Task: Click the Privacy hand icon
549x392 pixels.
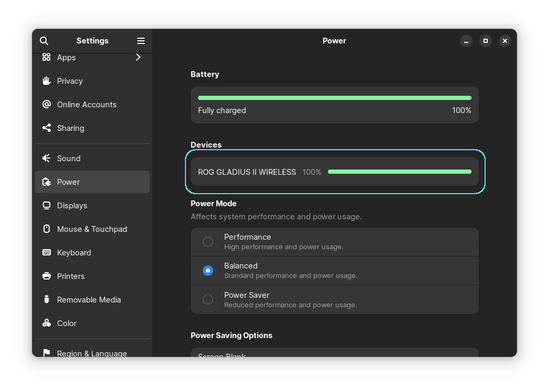Action: click(x=47, y=81)
